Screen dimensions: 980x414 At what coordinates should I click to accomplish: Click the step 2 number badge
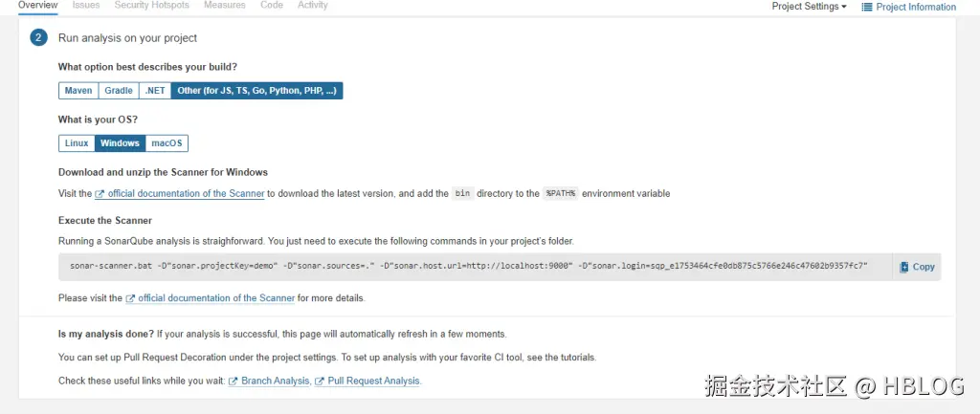[38, 38]
